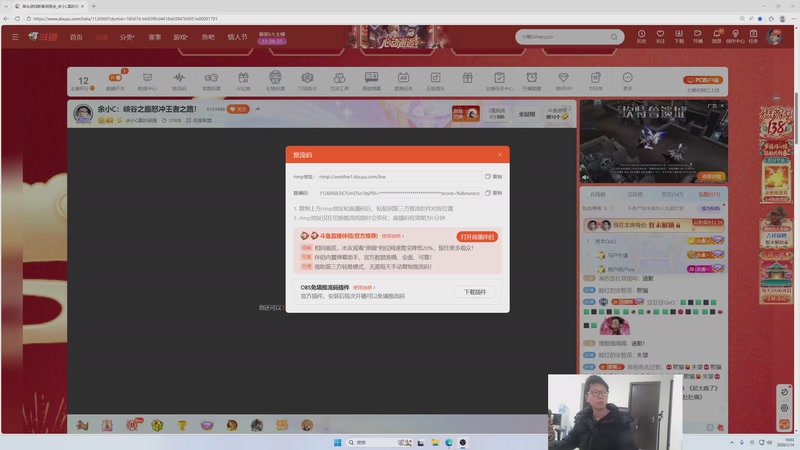
Task: Open the 历史 history clock icon
Action: (641, 36)
